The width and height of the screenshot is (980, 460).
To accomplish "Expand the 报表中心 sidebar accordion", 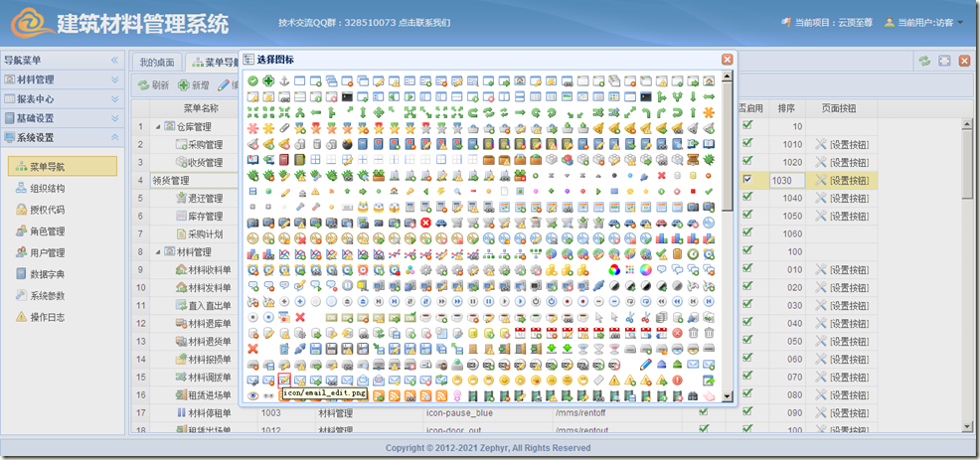I will [x=115, y=98].
